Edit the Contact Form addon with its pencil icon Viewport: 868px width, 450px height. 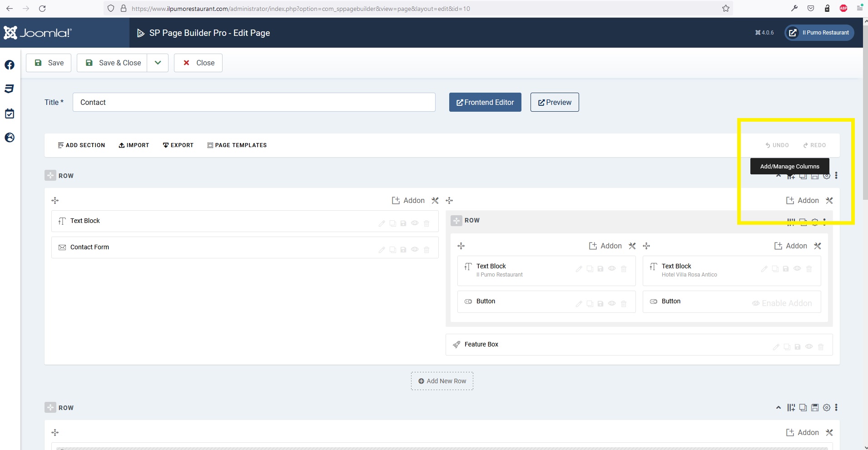382,250
